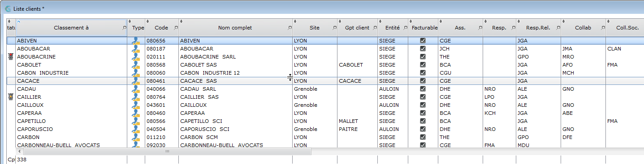Click the type icon in ABOUBACRINE row
This screenshot has width=644, height=164.
click(136, 57)
